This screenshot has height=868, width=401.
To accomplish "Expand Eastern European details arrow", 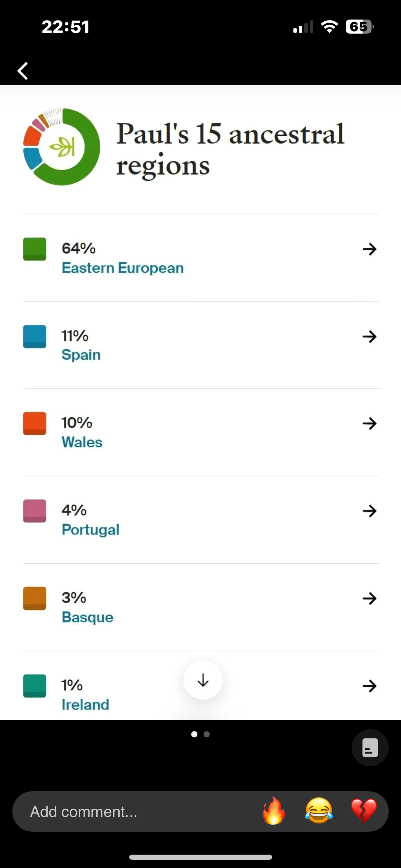I will (370, 249).
